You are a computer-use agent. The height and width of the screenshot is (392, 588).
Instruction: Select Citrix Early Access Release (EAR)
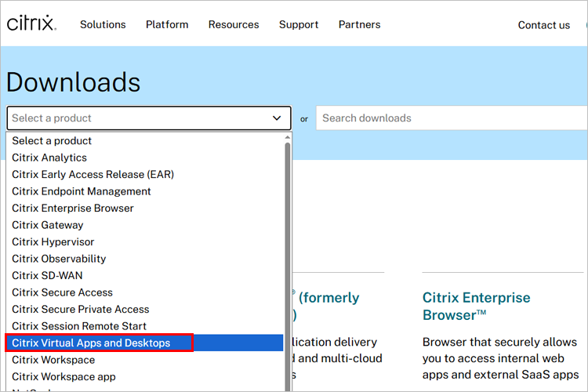coord(93,174)
